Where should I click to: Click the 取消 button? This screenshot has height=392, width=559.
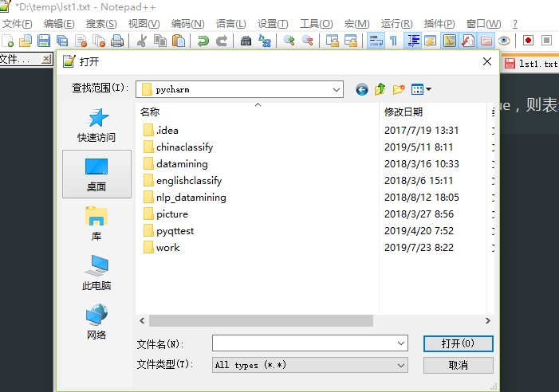coord(458,365)
